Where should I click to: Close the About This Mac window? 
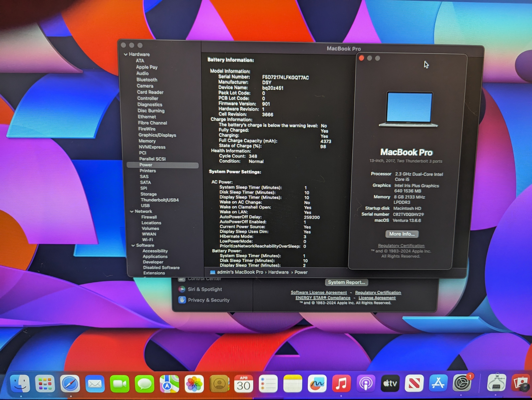(361, 58)
